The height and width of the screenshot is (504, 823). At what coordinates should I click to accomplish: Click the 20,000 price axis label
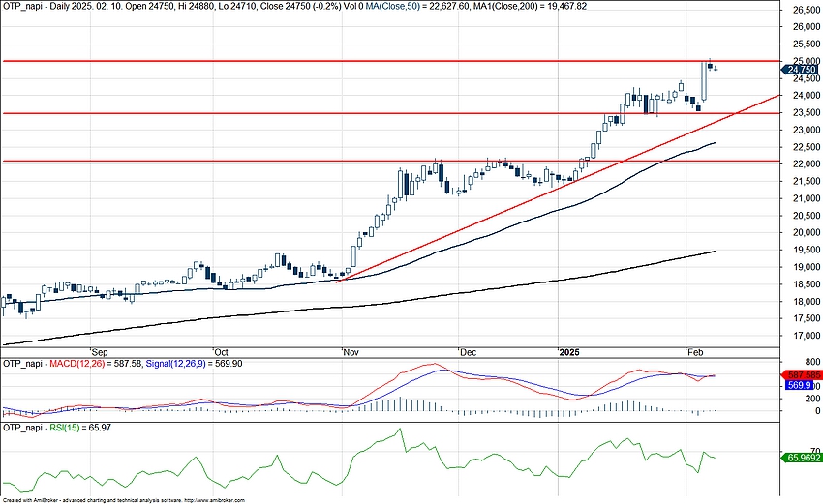807,233
